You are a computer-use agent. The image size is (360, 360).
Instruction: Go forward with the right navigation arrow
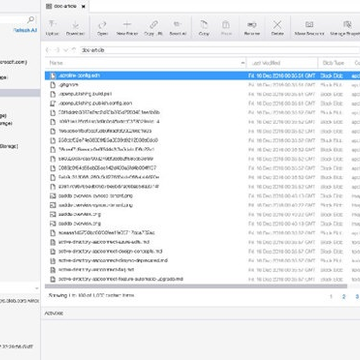(57, 50)
